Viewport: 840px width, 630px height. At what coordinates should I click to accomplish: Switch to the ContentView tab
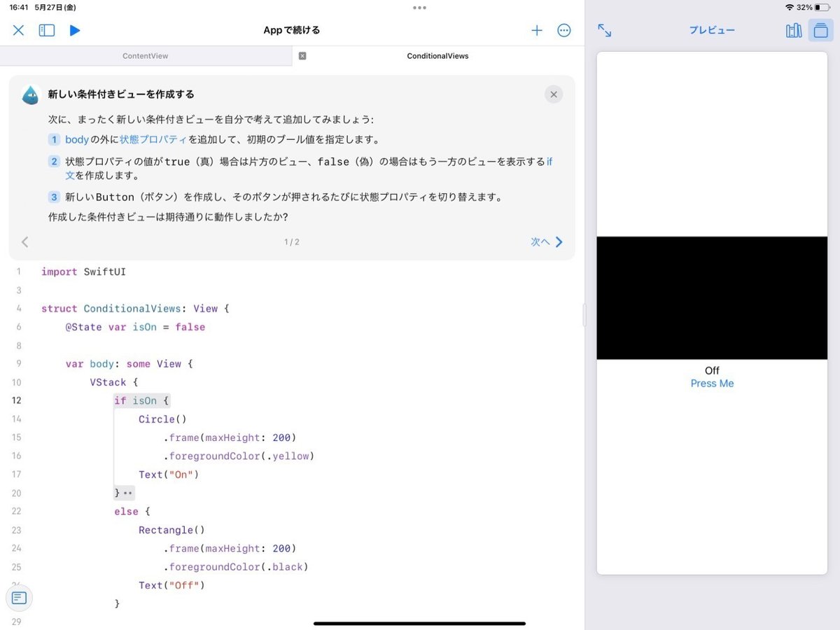coord(146,56)
